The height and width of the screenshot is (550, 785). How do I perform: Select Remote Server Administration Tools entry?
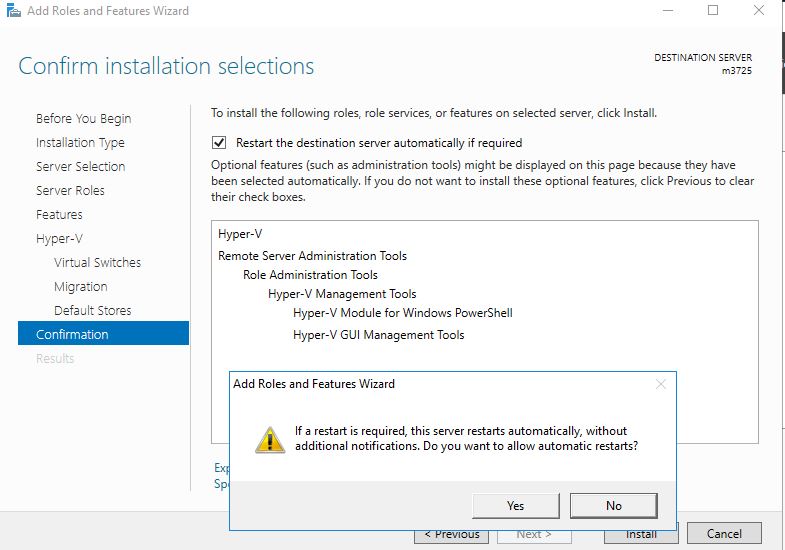(x=312, y=256)
